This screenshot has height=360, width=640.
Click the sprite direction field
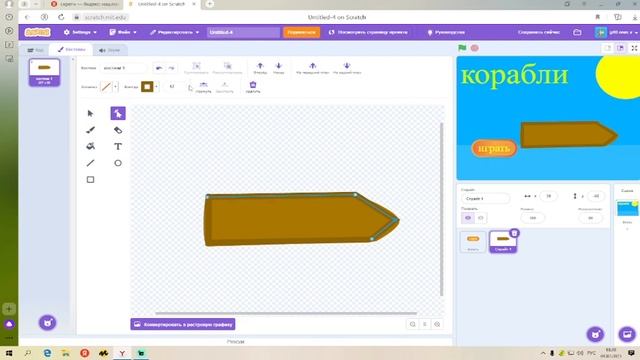click(x=590, y=218)
